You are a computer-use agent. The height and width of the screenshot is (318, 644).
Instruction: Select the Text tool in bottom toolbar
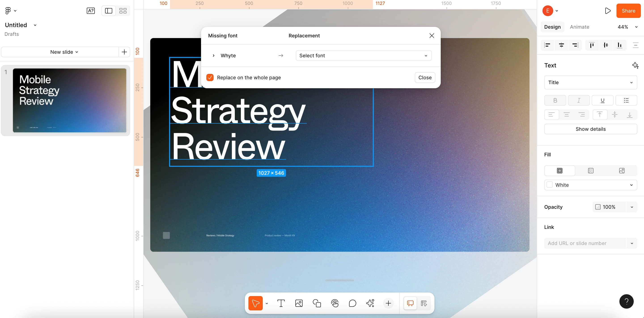pyautogui.click(x=281, y=303)
